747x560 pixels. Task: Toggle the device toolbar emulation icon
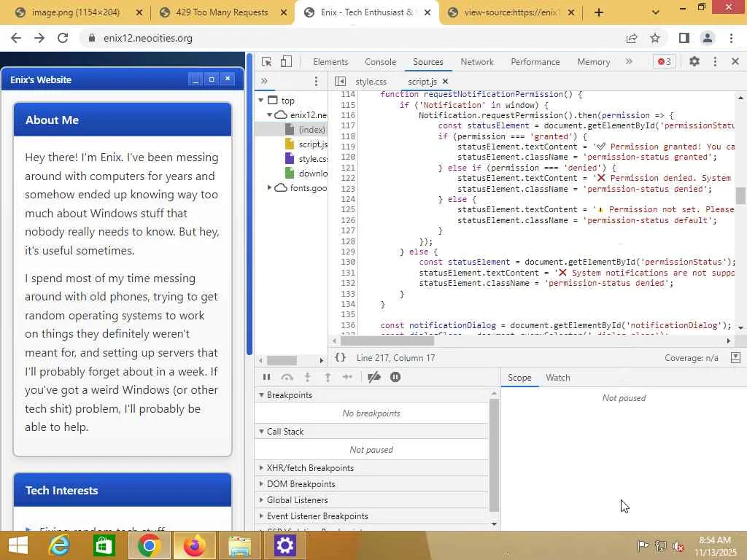pyautogui.click(x=286, y=62)
